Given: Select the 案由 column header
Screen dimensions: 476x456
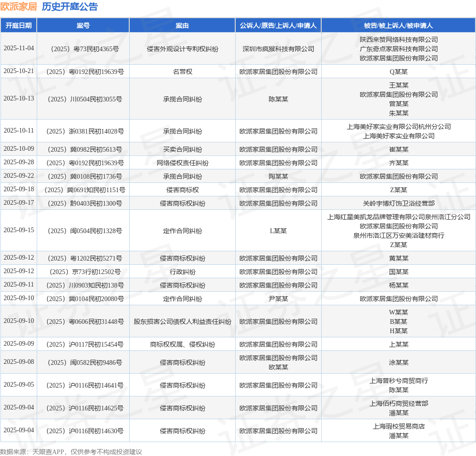Looking at the screenshot, I should pos(182,26).
